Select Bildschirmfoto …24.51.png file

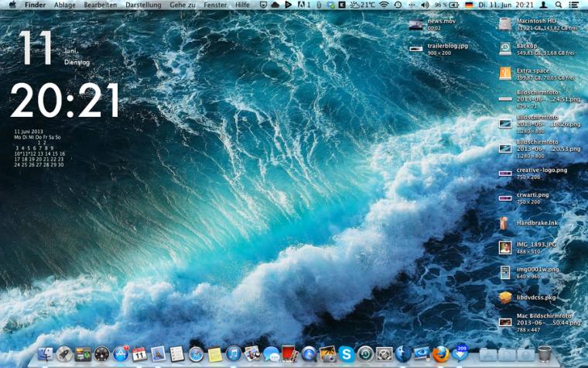point(505,99)
